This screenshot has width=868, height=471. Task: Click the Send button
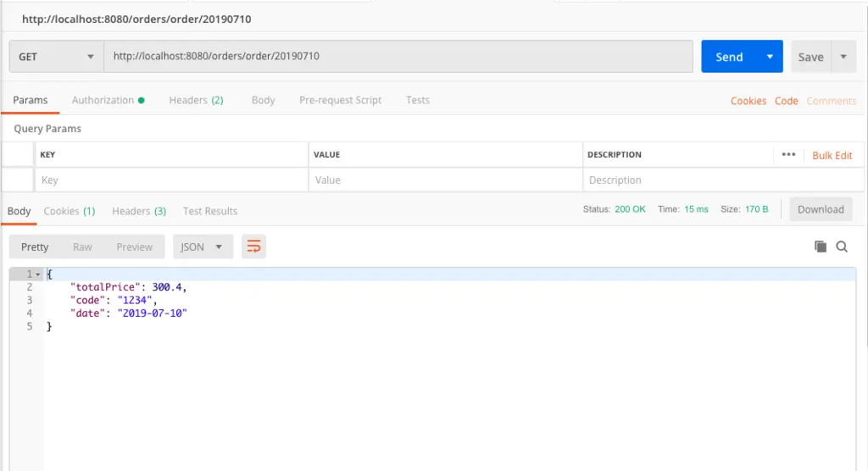729,57
